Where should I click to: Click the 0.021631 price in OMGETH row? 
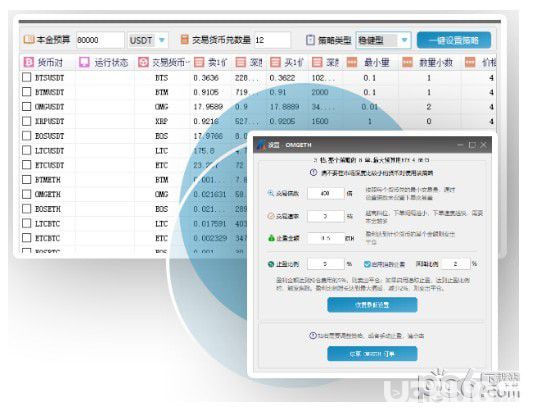pyautogui.click(x=209, y=194)
